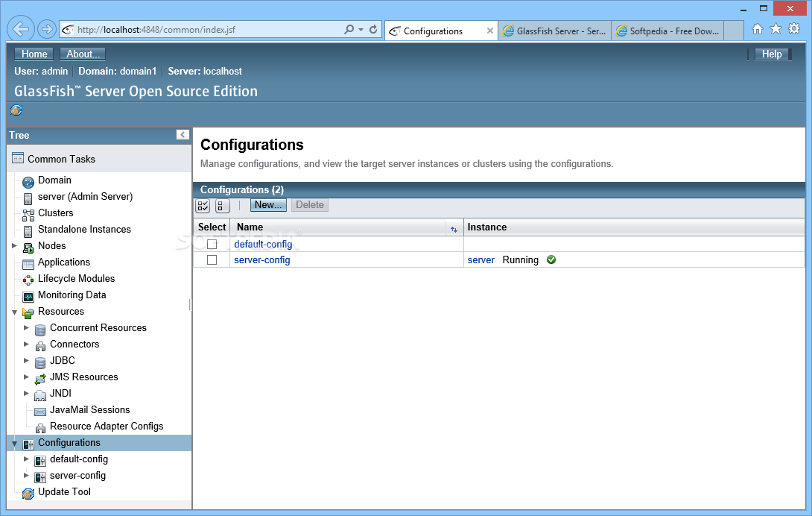
Task: Click the select-all rows toolbar icon
Action: (203, 206)
